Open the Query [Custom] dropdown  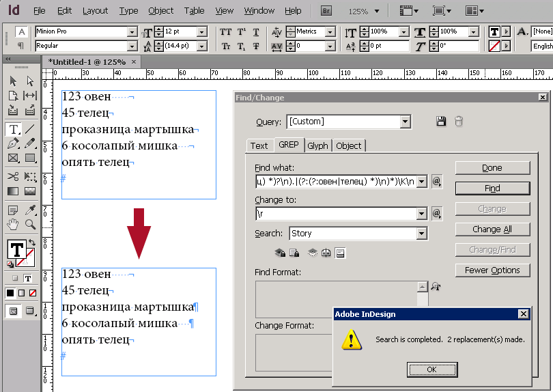(x=406, y=122)
